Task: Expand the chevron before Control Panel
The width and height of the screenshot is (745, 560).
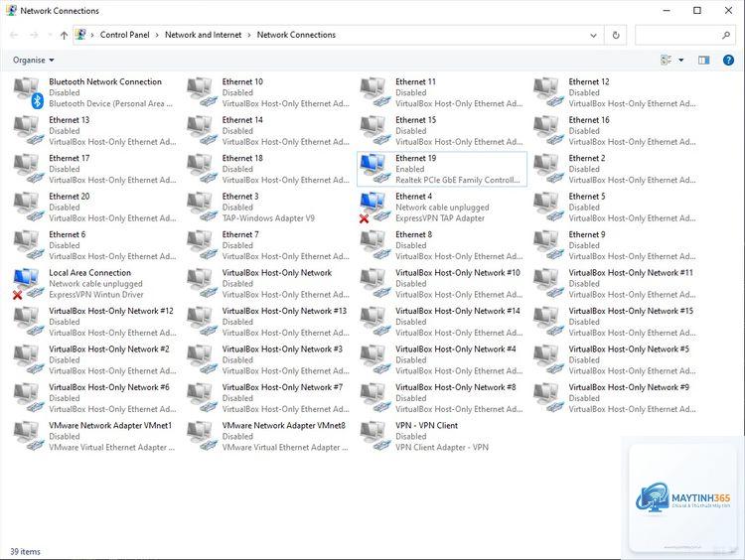Action: (x=92, y=35)
